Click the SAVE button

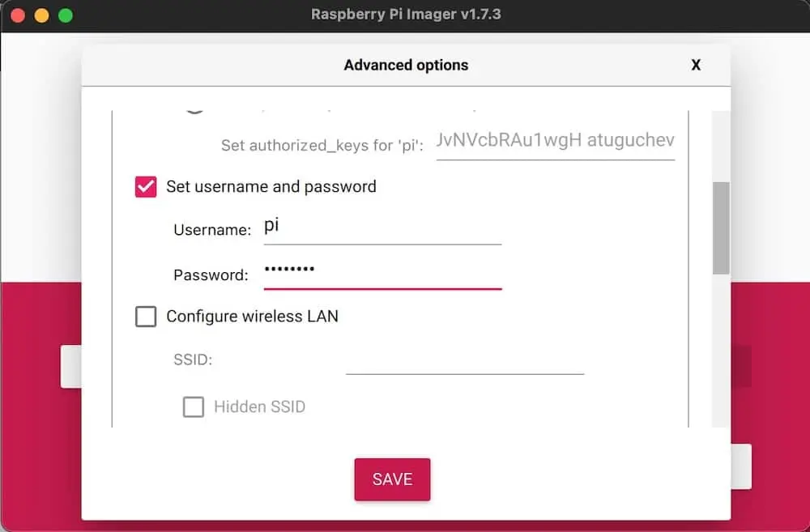(x=392, y=479)
